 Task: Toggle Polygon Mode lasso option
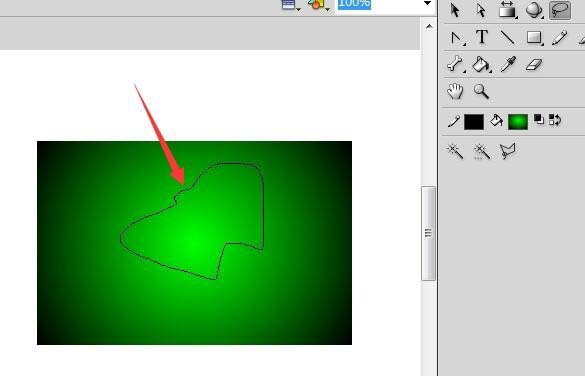pyautogui.click(x=507, y=151)
